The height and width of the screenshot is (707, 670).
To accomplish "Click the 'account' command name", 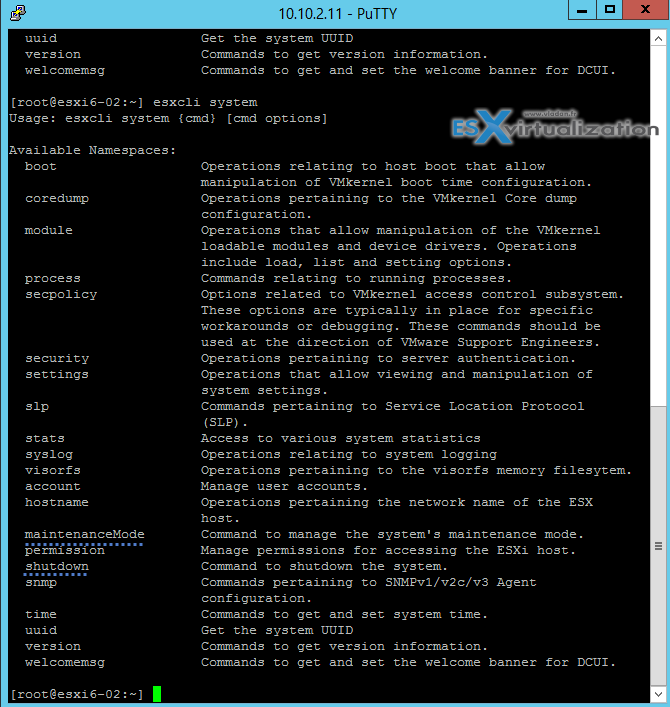I will click(53, 487).
